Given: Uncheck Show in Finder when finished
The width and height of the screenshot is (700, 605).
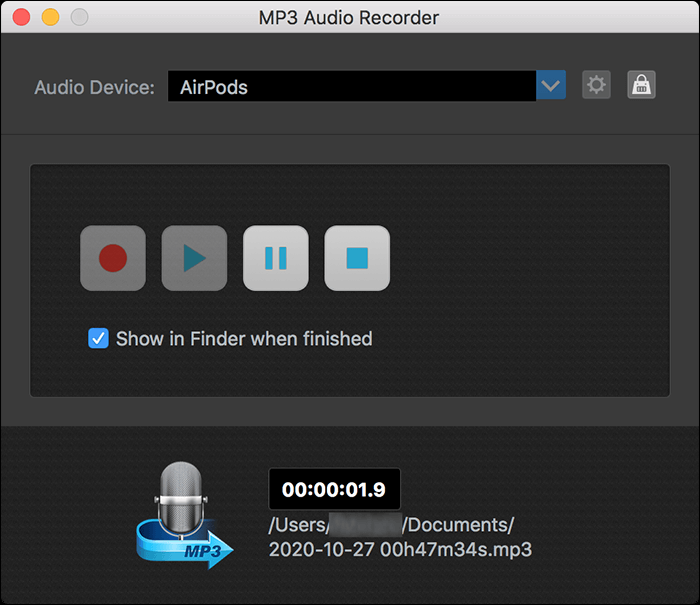Looking at the screenshot, I should 98,339.
